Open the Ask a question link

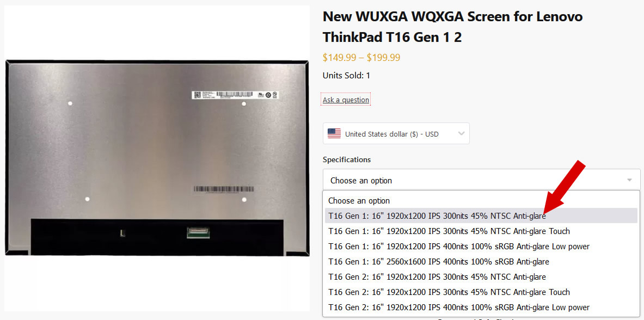(346, 100)
